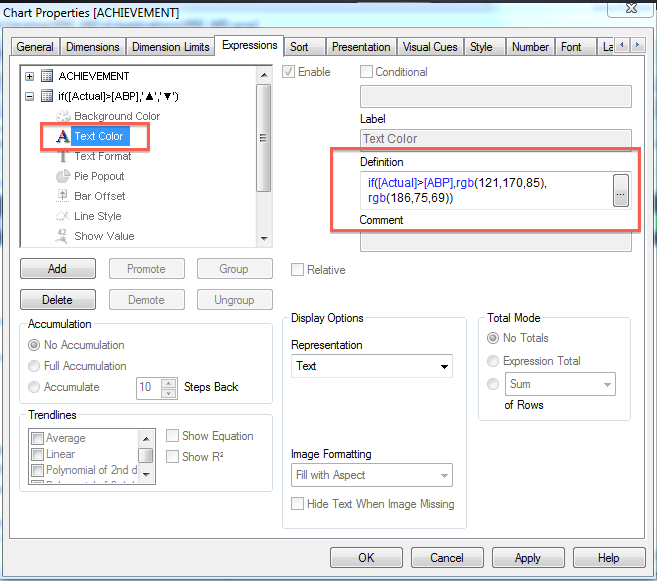Click the Line Style icon

pyautogui.click(x=63, y=216)
